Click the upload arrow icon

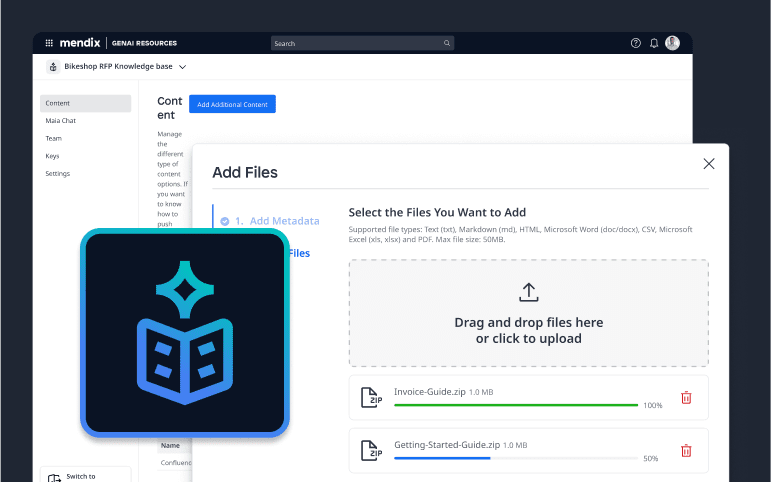(x=529, y=292)
